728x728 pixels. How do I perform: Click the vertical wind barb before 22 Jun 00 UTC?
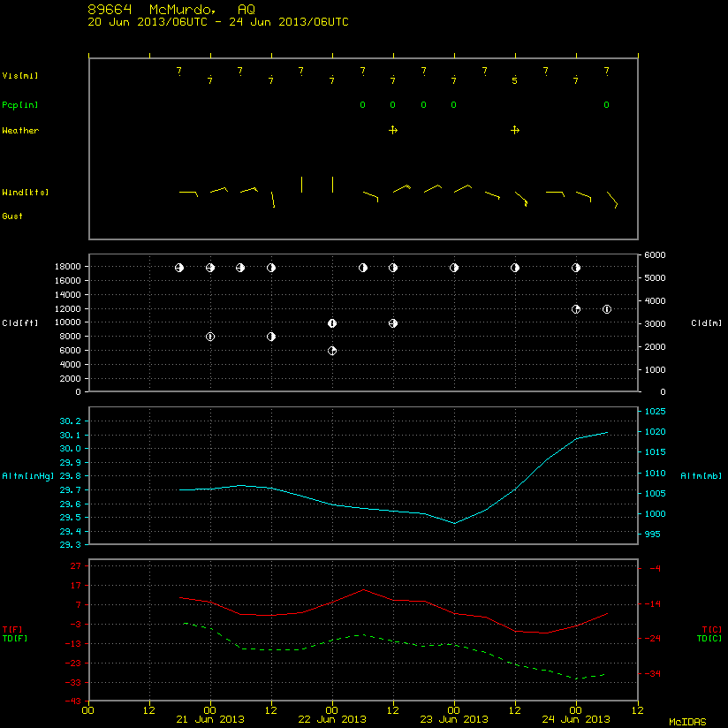pyautogui.click(x=302, y=185)
